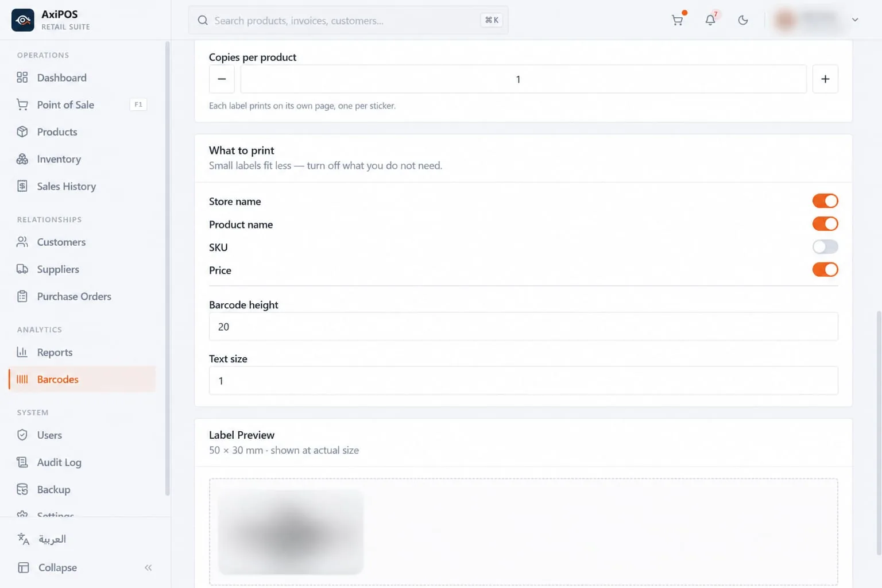
Task: Expand the user account menu chevron
Action: pos(855,20)
